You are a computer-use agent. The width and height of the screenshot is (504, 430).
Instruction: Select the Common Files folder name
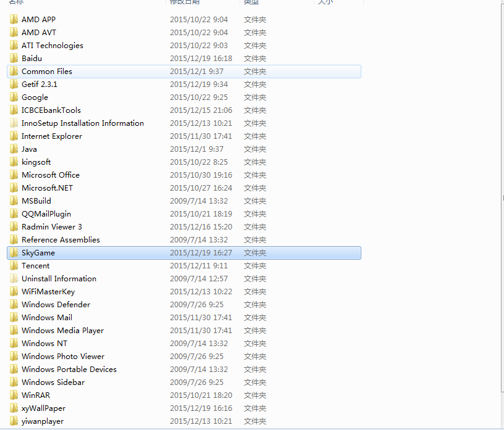pyautogui.click(x=47, y=72)
